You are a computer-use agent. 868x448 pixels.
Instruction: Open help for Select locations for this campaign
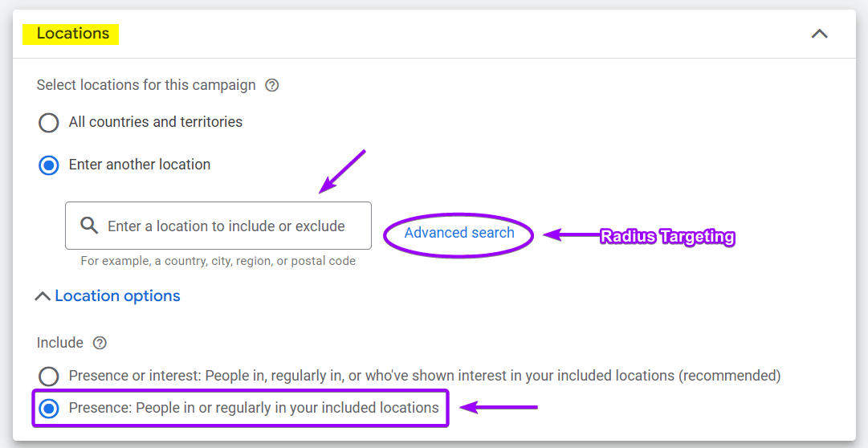tap(272, 85)
